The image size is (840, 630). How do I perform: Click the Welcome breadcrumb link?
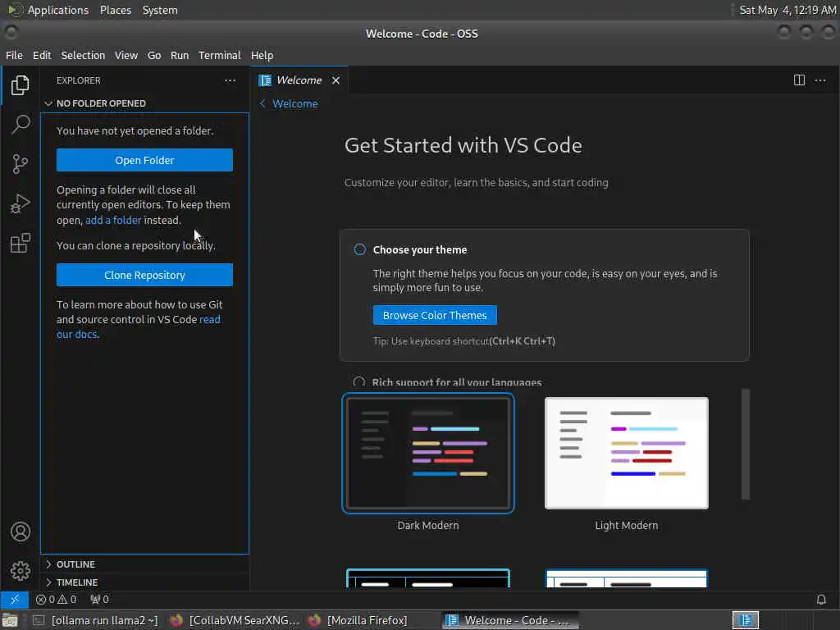click(x=294, y=103)
